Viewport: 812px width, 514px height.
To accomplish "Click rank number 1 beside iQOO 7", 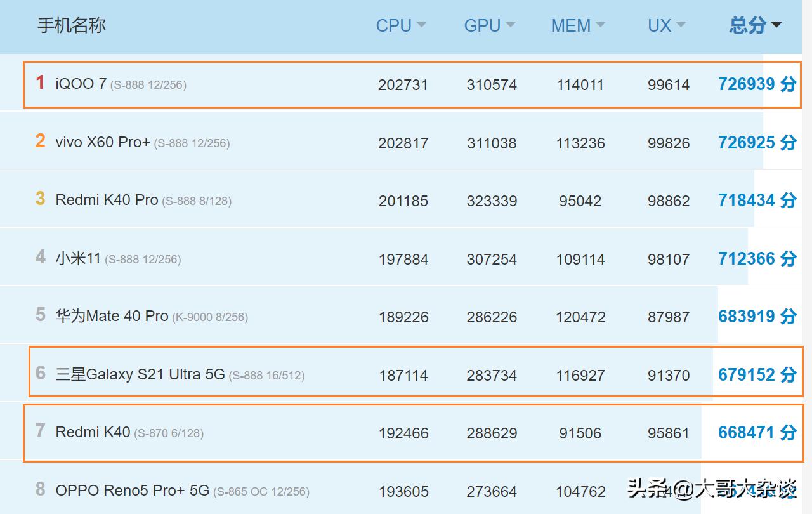I will pos(40,82).
